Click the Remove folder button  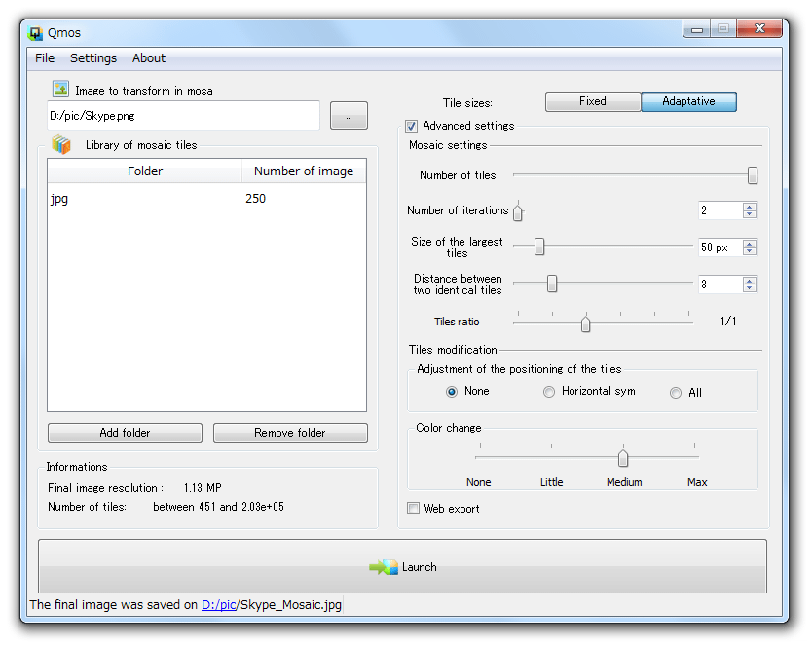(x=290, y=433)
